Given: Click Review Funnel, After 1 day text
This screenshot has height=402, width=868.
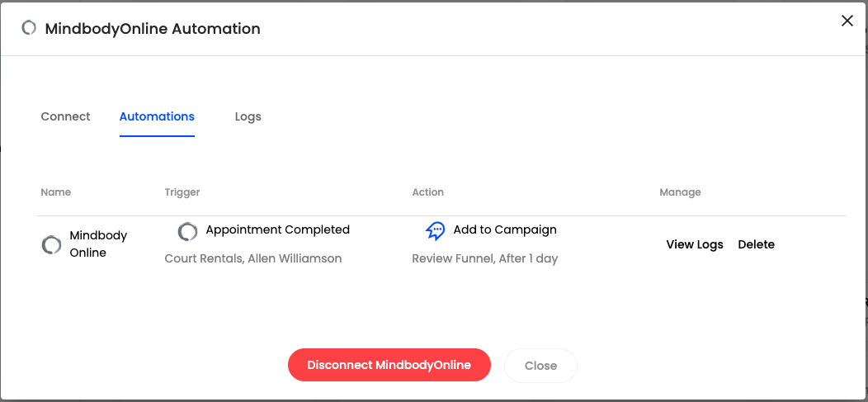Looking at the screenshot, I should click(x=485, y=258).
